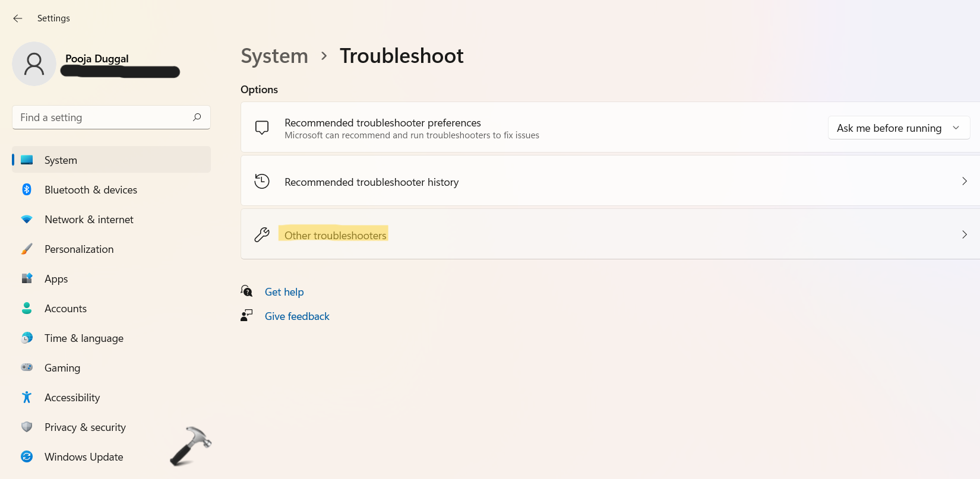The height and width of the screenshot is (479, 980).
Task: Expand the Other troubleshooters chevron
Action: pos(964,234)
